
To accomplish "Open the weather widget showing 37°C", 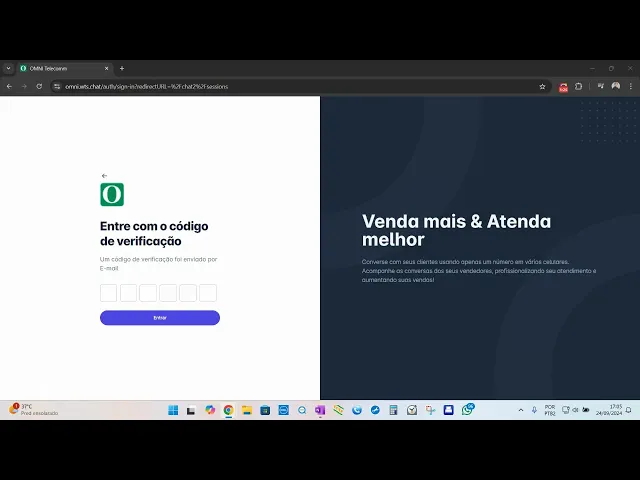I will tap(33, 409).
